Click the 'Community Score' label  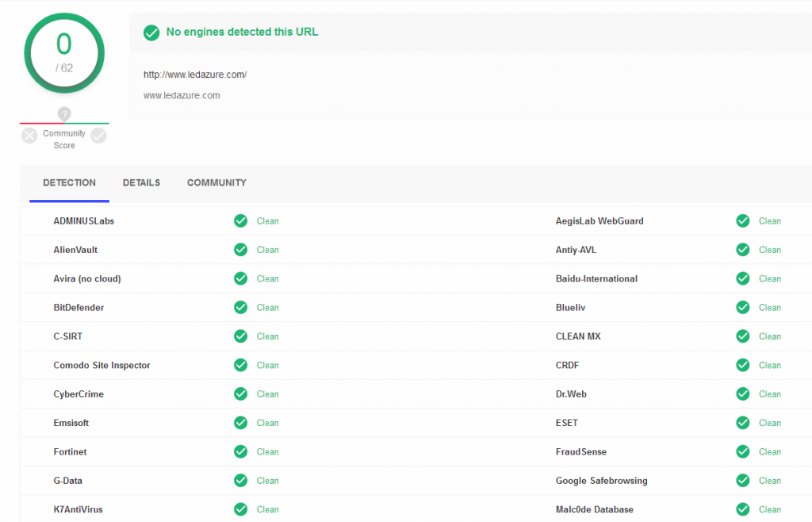coord(64,140)
